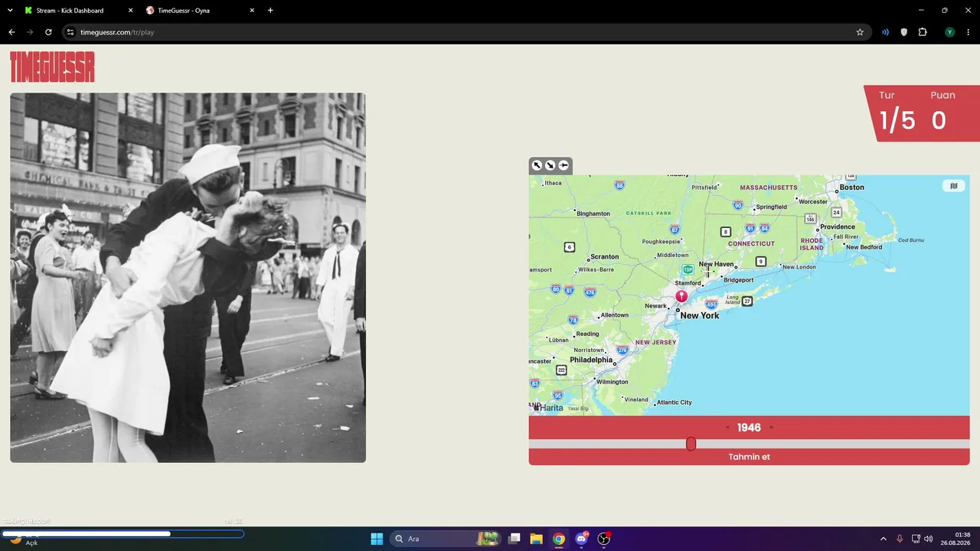Click Binghamton on the map
Screen dimensions: 980x551
pos(593,214)
